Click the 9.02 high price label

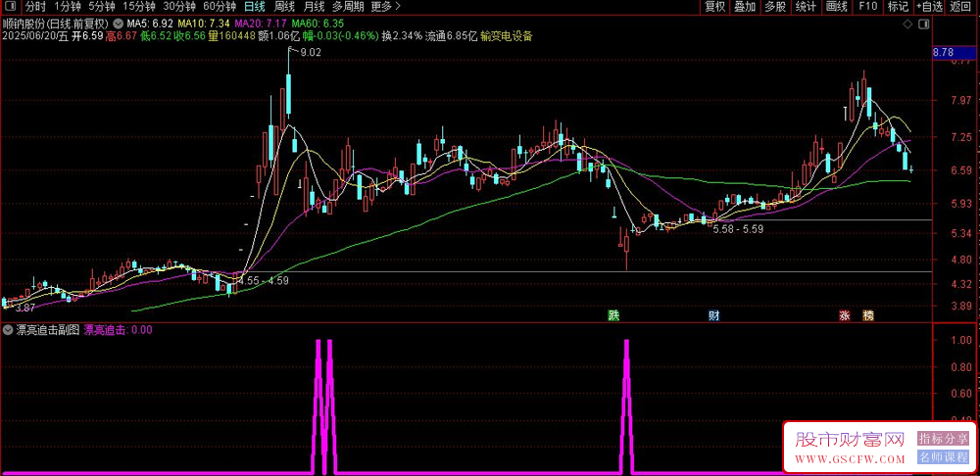pos(311,53)
